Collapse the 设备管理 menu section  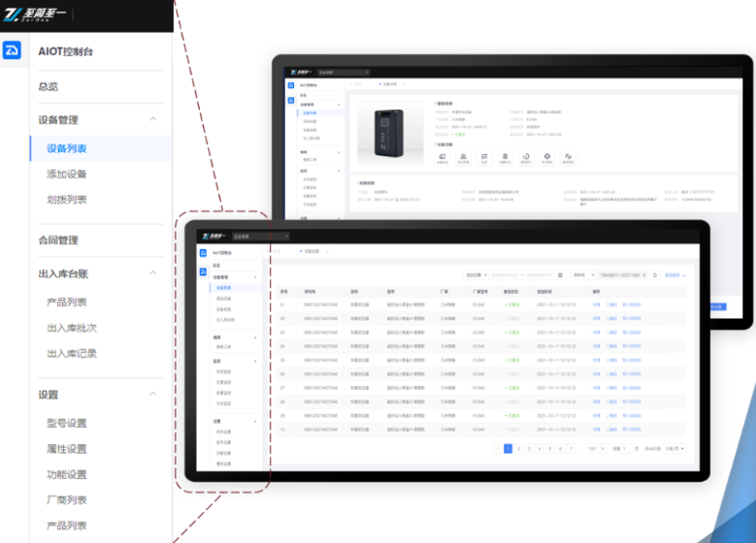pyautogui.click(x=152, y=120)
